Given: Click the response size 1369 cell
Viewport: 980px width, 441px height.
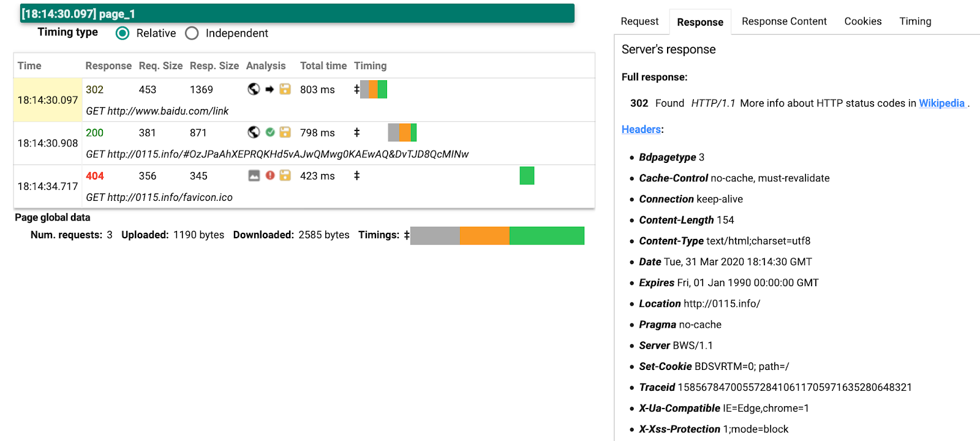Looking at the screenshot, I should [202, 89].
